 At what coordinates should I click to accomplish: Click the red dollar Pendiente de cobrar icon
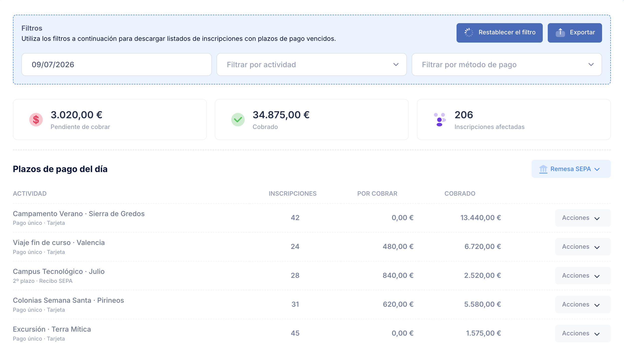tap(36, 120)
